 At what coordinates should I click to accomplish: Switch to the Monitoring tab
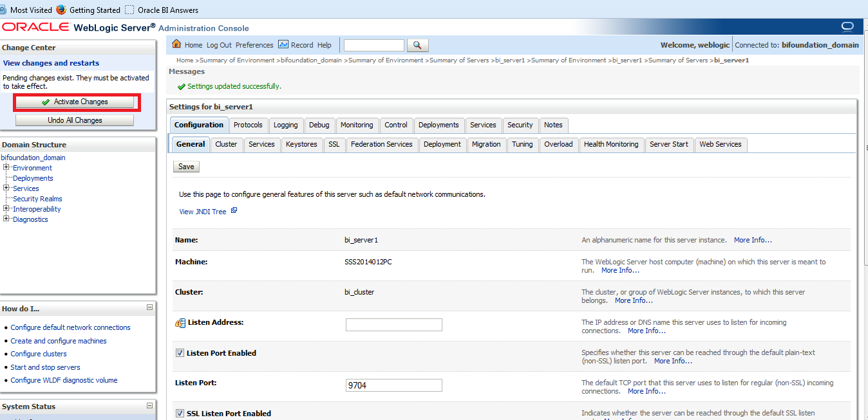[x=357, y=125]
